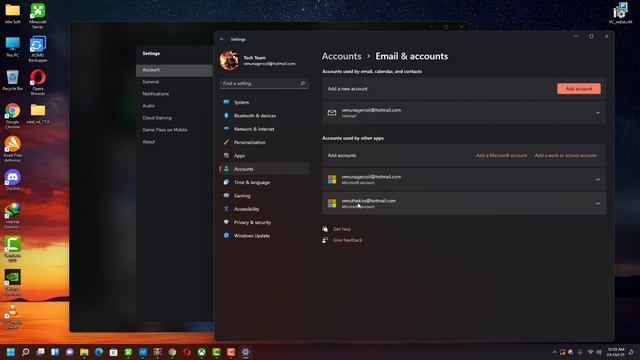Open Network & internet icon in sidebar
The image size is (640, 360).
coord(227,129)
